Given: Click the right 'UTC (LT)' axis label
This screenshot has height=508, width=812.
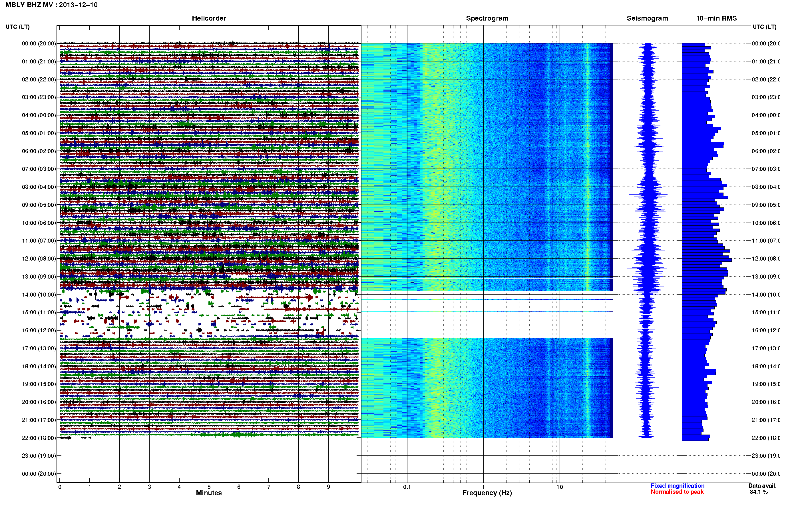Looking at the screenshot, I should click(x=764, y=27).
